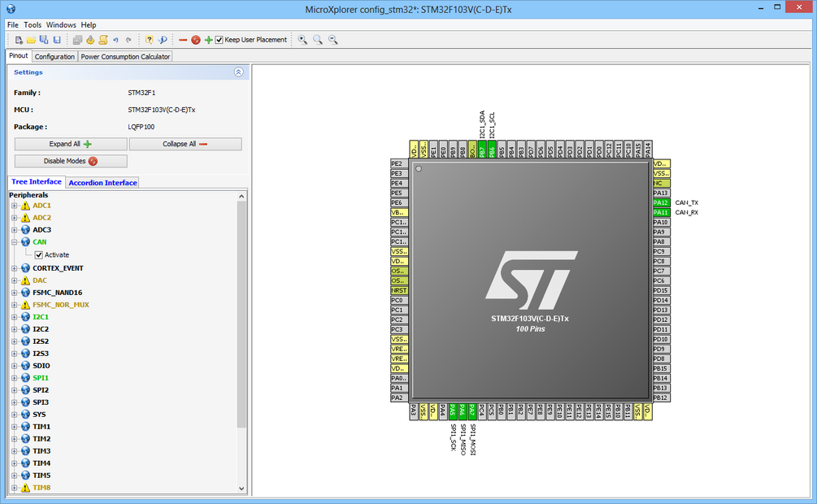Click the green plus expand toolbar icon
The height and width of the screenshot is (504, 817).
[208, 40]
